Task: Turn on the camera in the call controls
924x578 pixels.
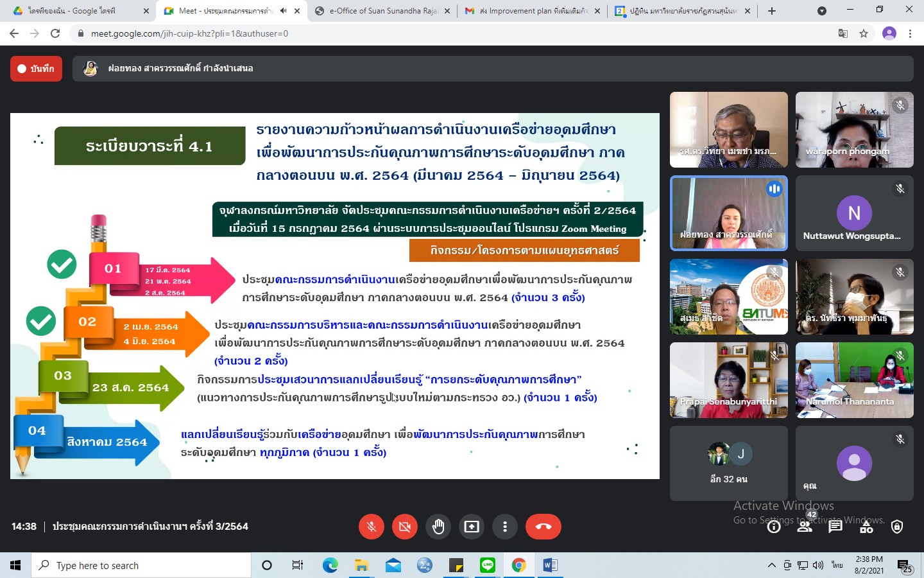Action: (404, 527)
